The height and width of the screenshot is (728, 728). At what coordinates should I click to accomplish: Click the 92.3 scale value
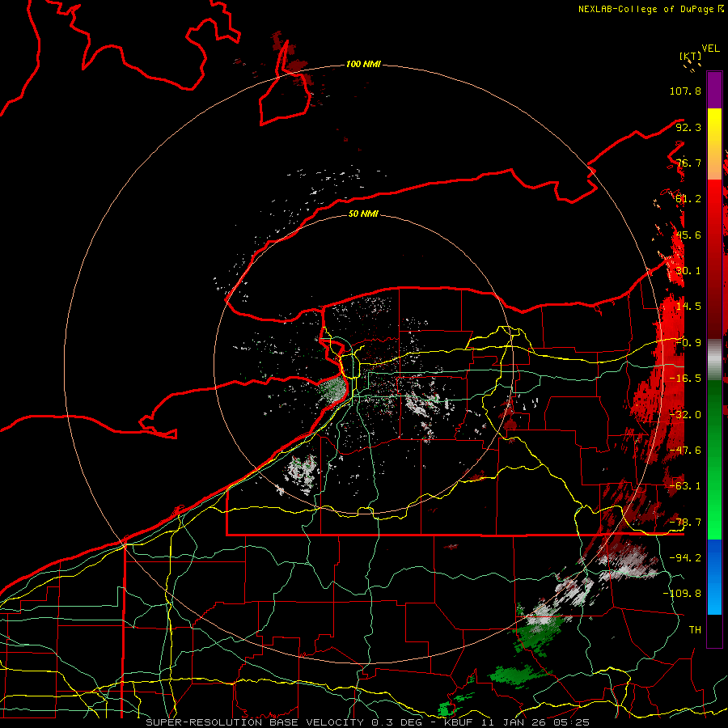click(x=688, y=127)
